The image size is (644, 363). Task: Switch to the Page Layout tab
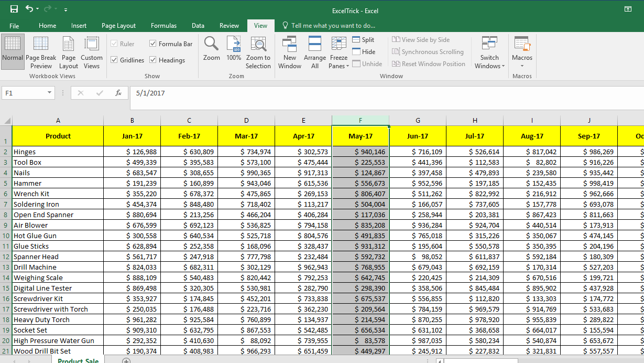118,26
